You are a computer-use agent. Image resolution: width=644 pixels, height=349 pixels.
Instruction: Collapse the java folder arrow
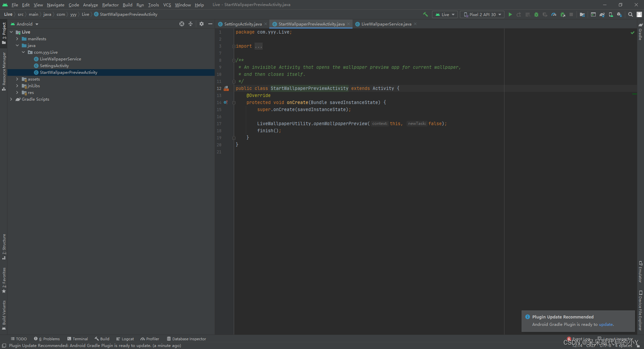tap(17, 46)
